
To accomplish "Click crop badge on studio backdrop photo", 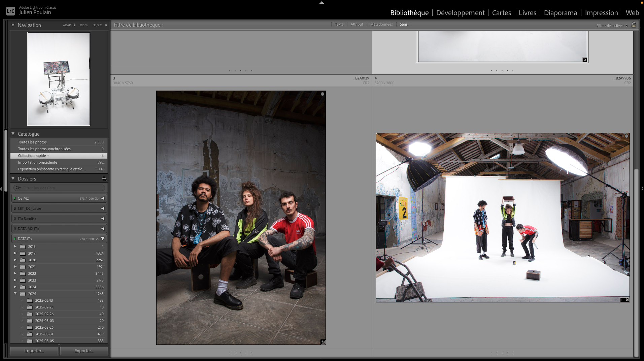I will pos(622,300).
